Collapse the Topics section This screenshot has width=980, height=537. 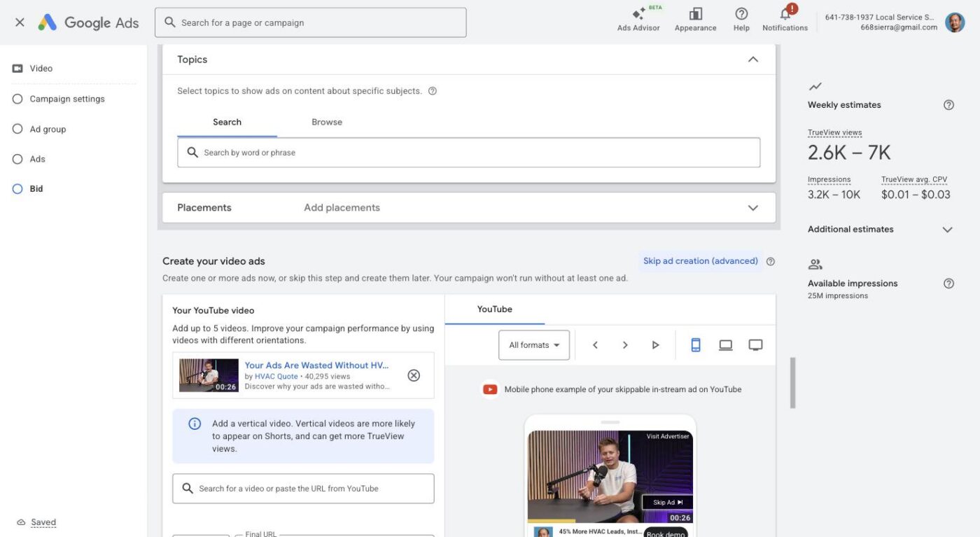[x=752, y=59]
